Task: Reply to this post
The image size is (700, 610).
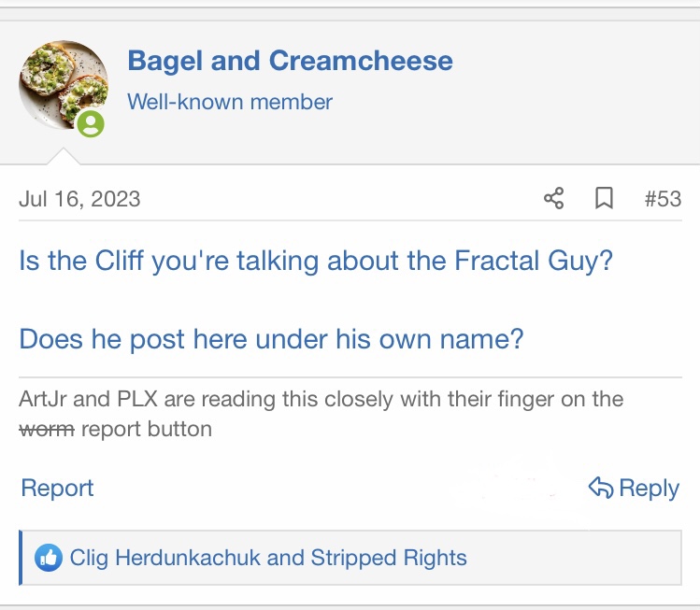Action: tap(649, 488)
